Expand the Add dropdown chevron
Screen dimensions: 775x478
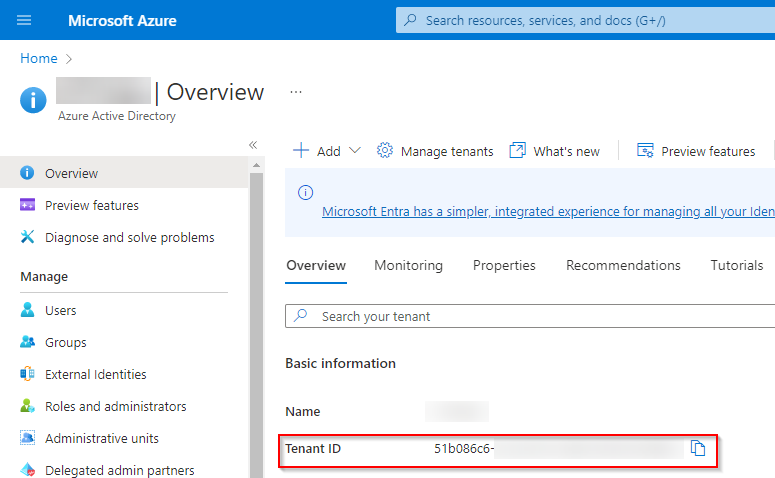[355, 150]
